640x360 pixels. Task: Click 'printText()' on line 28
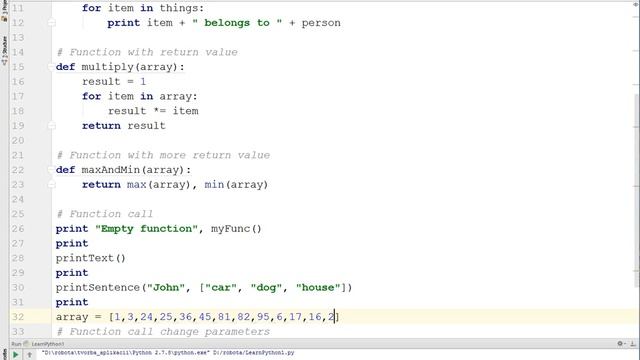click(91, 258)
